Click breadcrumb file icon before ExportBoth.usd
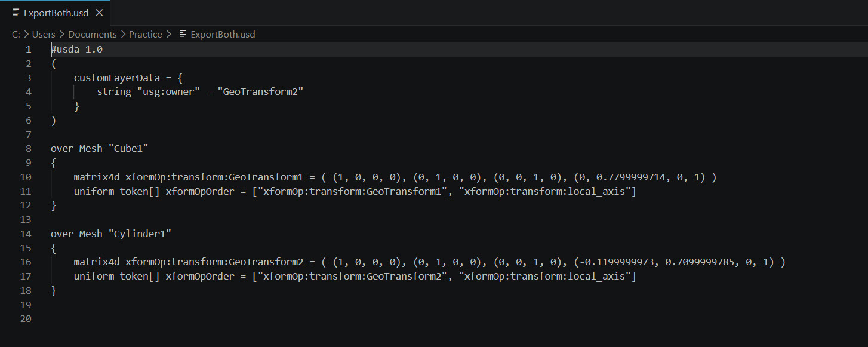Image resolution: width=868 pixels, height=347 pixels. click(x=183, y=35)
